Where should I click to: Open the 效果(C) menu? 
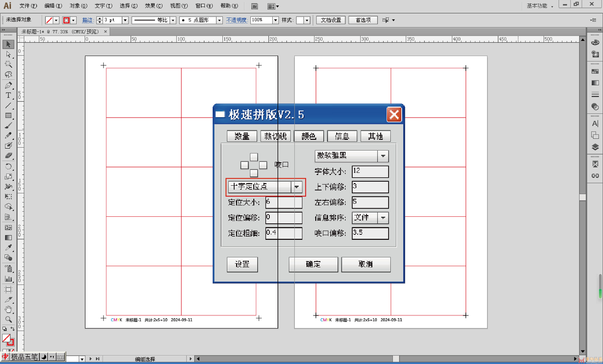click(x=153, y=6)
